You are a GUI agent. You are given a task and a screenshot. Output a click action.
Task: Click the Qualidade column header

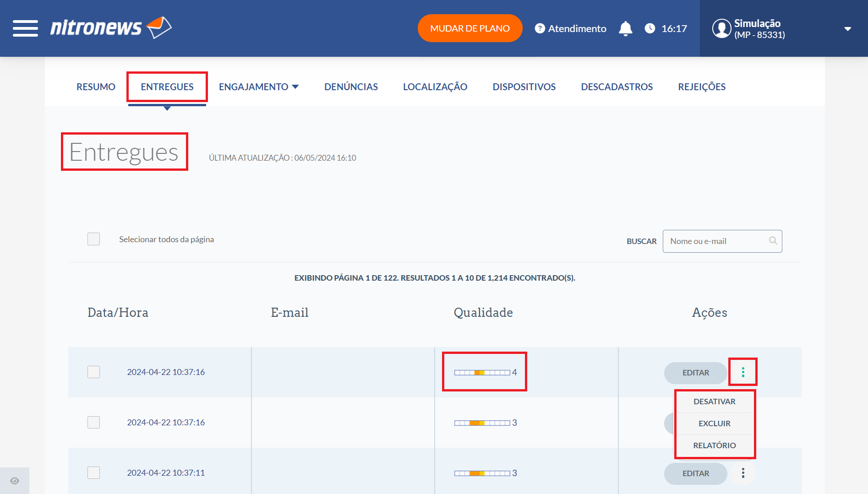point(483,312)
